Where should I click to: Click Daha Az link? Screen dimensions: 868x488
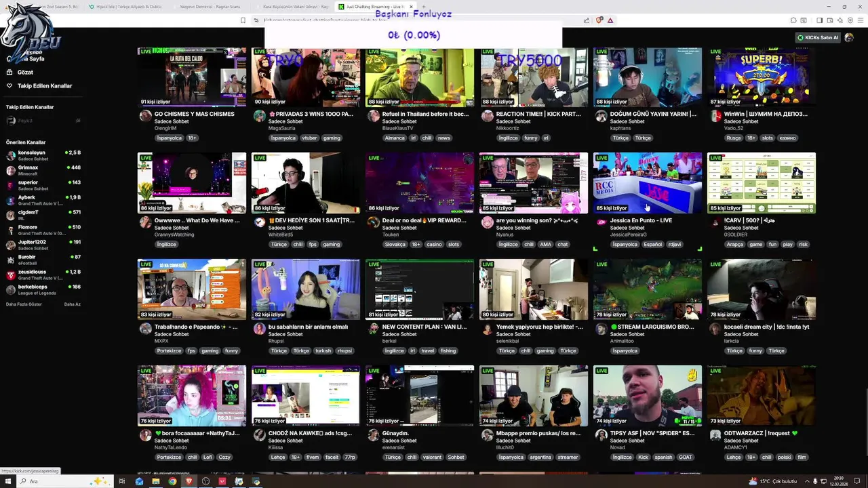(x=72, y=304)
